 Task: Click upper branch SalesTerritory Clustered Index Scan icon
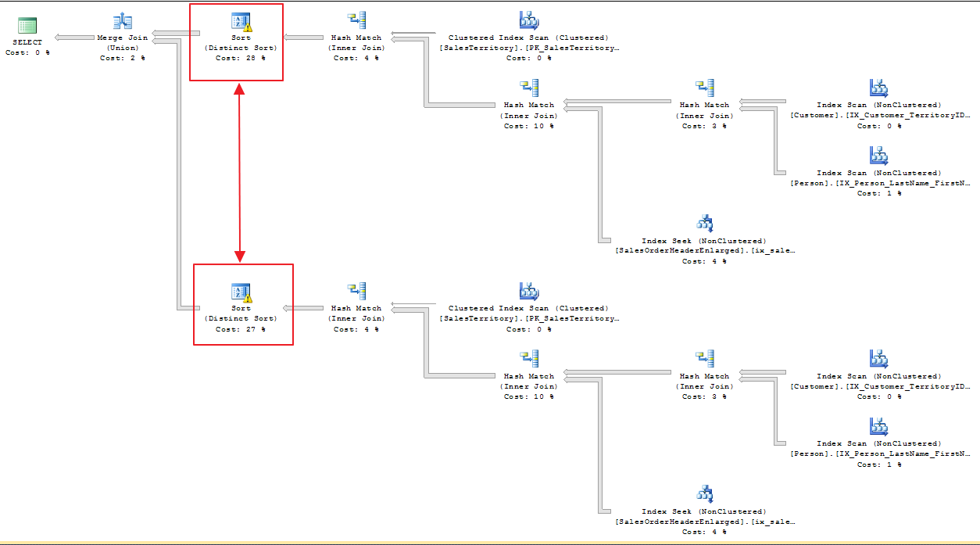[x=529, y=21]
